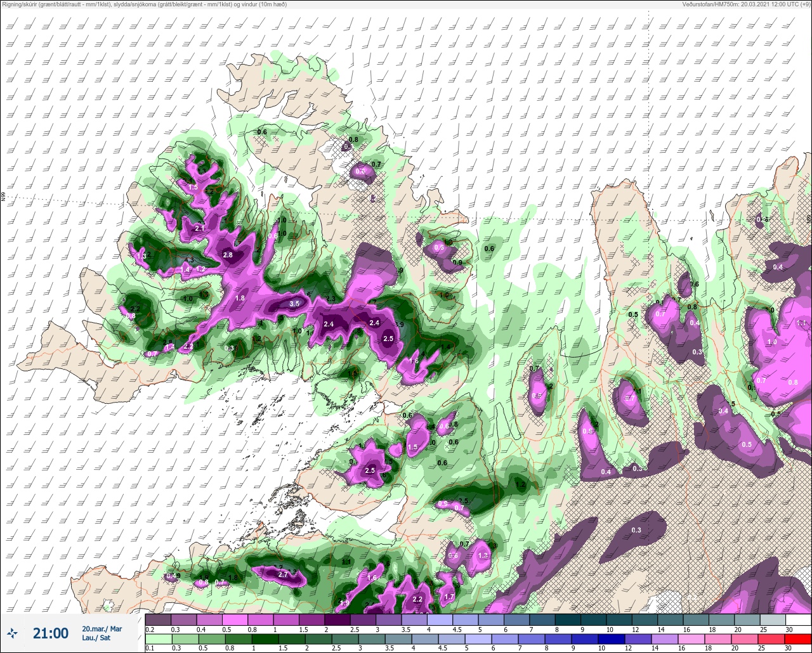812x653 pixels.
Task: Click the 3.5 snowfall value on the map
Action: pyautogui.click(x=294, y=304)
